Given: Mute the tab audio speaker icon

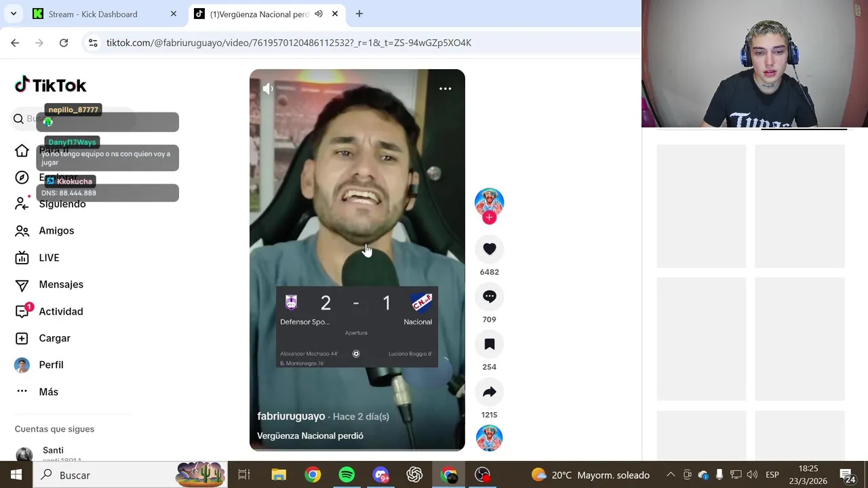Looking at the screenshot, I should [319, 14].
